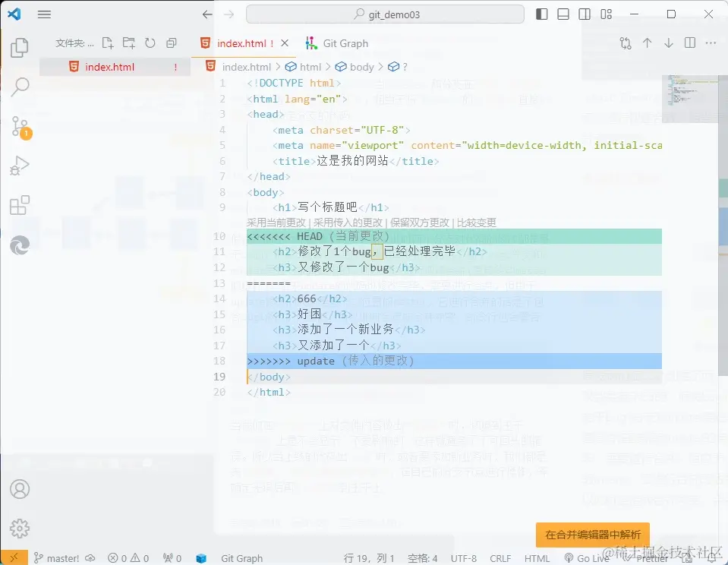Click the master! branch in status bar
Screen dimensions: 728x565
57,558
